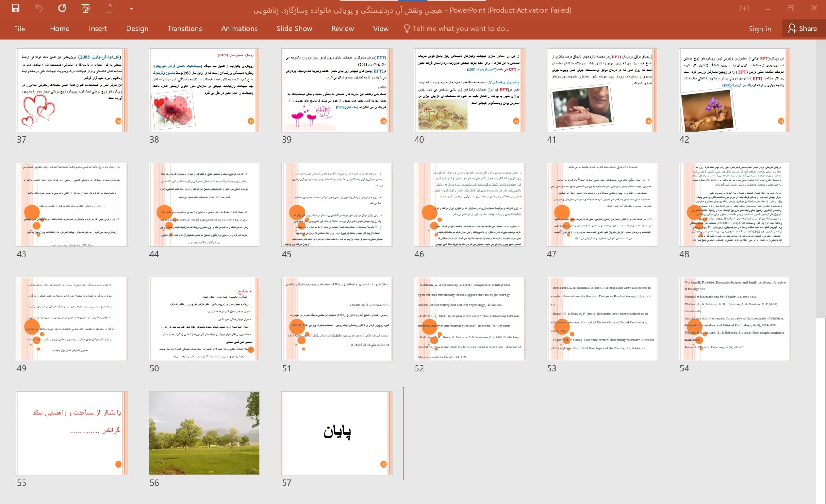This screenshot has height=504, width=826.
Task: Select slide 47 thumbnail
Action: pos(602,205)
